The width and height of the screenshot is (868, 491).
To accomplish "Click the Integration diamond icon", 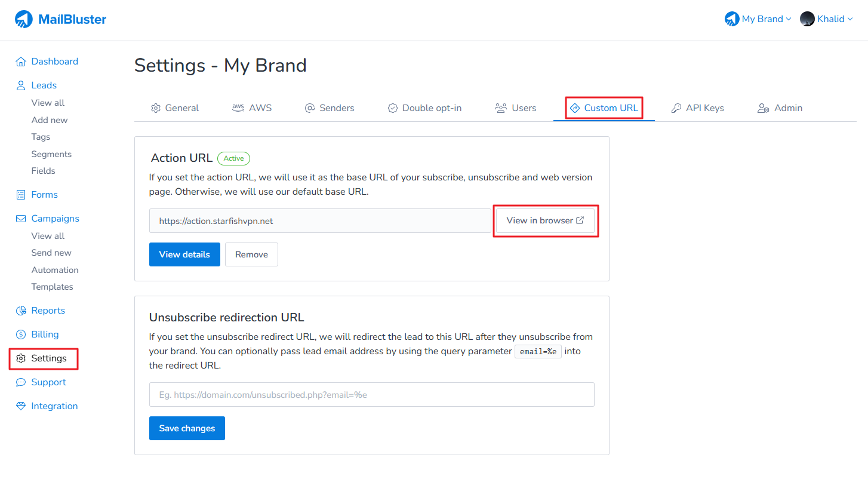I will (21, 406).
